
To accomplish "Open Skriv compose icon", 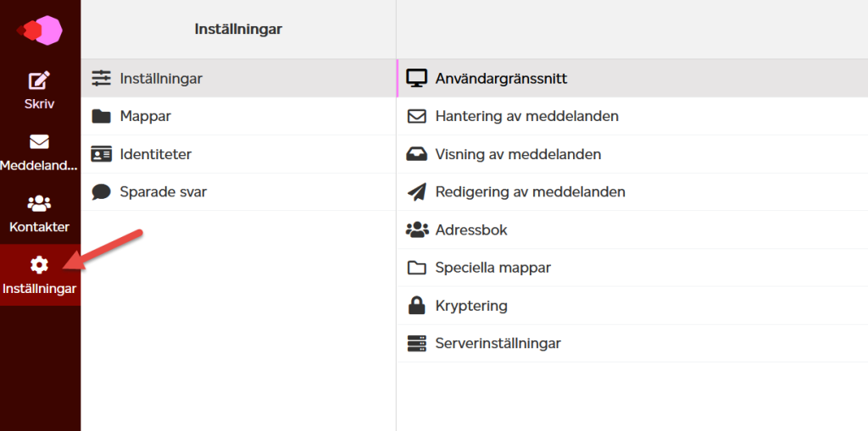I will tap(39, 80).
